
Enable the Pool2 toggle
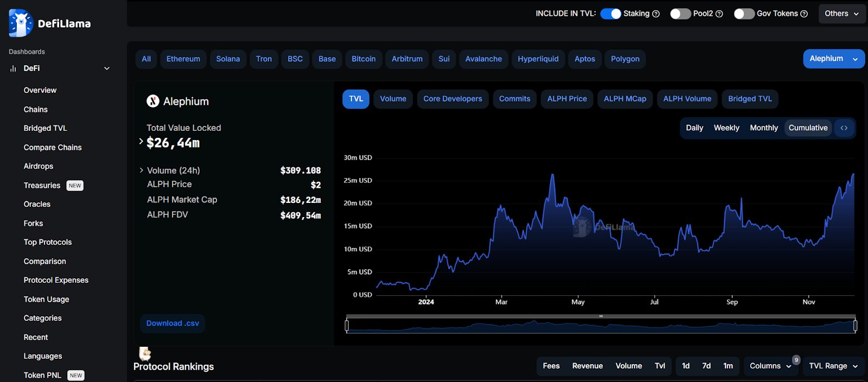(x=680, y=14)
